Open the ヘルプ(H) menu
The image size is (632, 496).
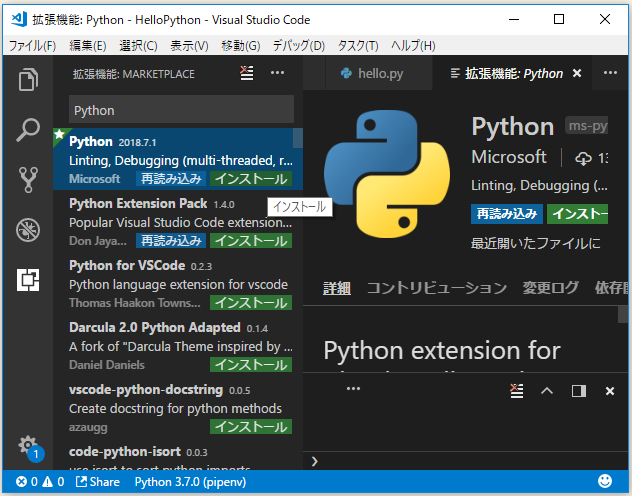click(413, 46)
